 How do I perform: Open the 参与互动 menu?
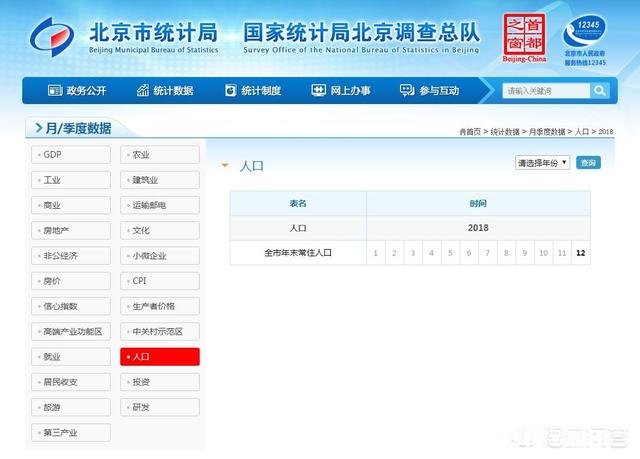(x=429, y=90)
